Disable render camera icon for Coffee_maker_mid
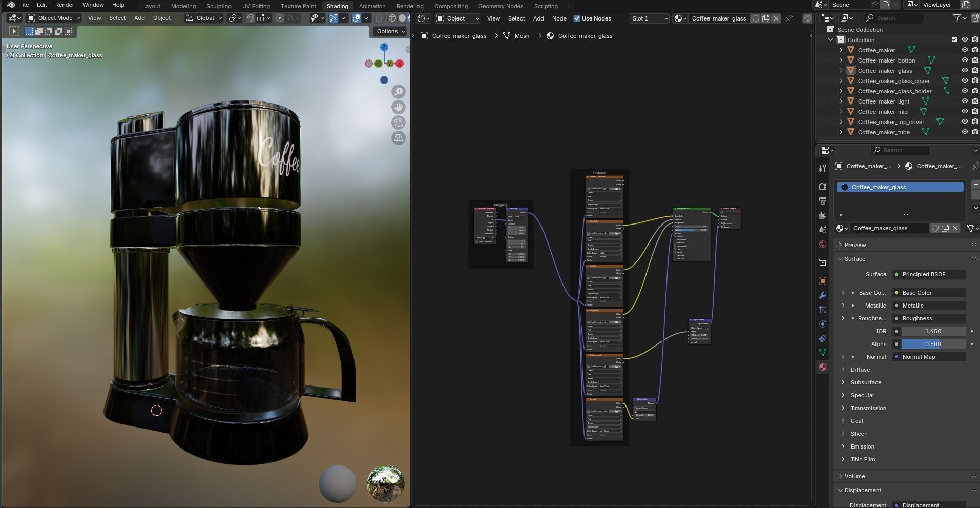980x508 pixels. (x=975, y=111)
